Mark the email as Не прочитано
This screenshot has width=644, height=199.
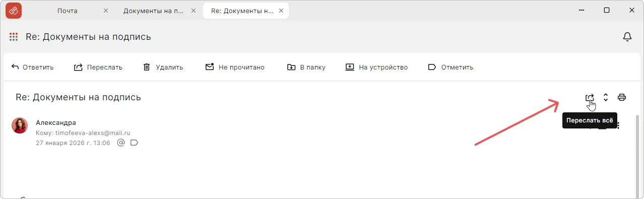235,67
